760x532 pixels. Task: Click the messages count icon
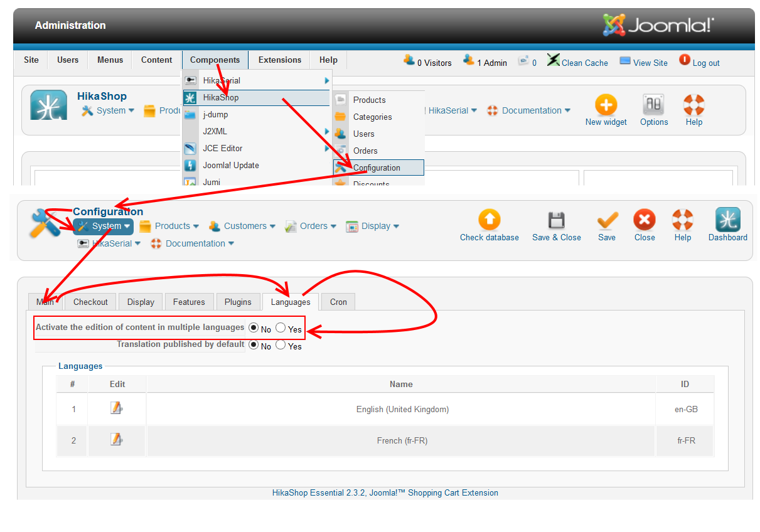pos(523,61)
